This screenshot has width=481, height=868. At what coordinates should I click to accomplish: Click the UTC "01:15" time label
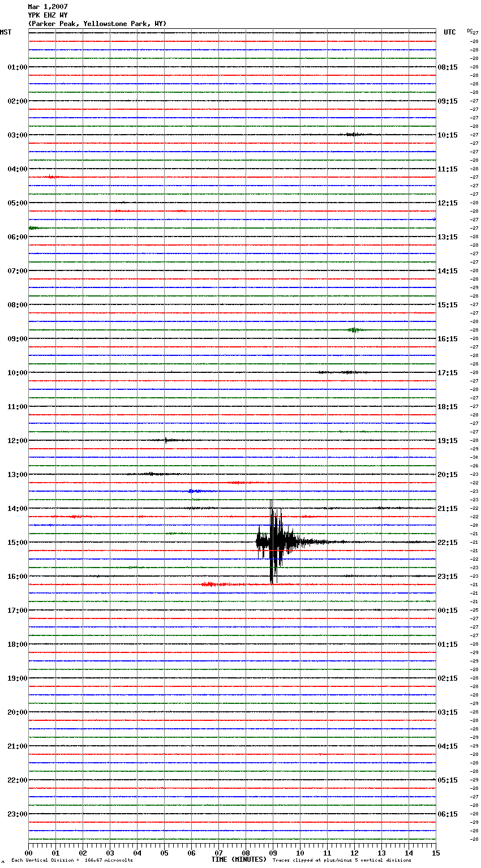pyautogui.click(x=448, y=644)
